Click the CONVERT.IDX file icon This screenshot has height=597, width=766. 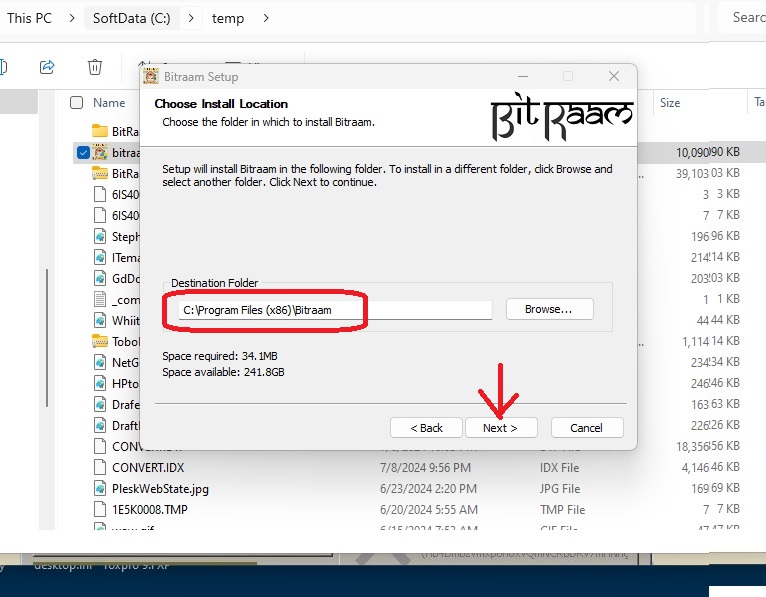click(100, 467)
